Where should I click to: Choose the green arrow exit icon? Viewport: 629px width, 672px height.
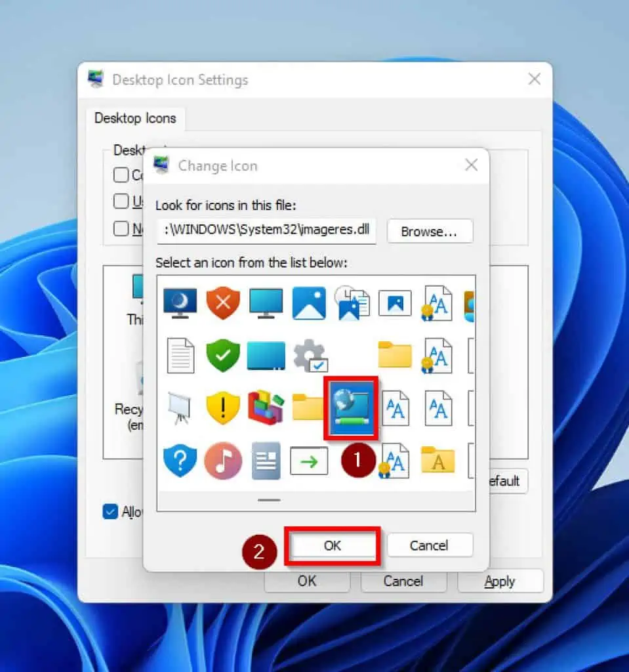(309, 461)
